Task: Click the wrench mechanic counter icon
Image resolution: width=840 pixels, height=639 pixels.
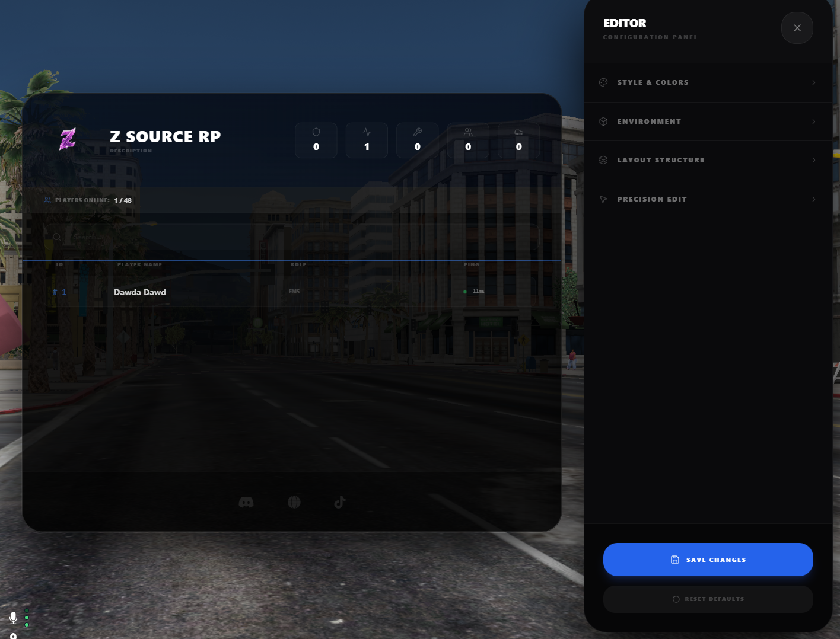Action: (418, 132)
